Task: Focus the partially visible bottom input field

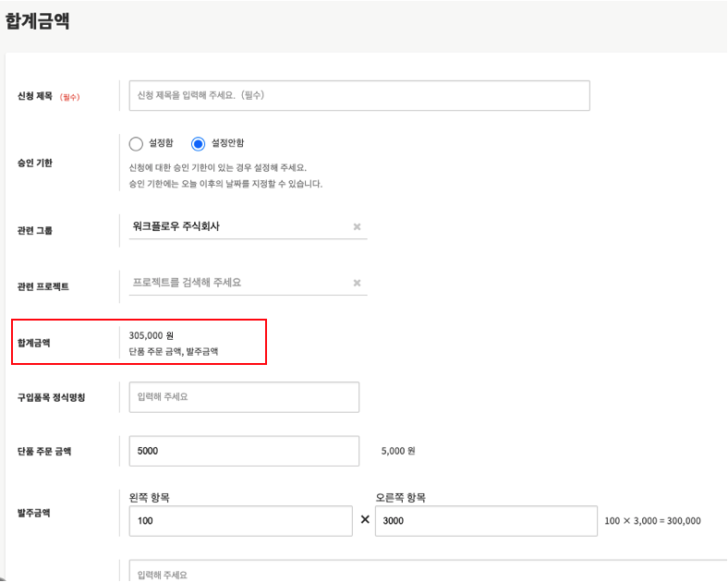Action: click(x=425, y=573)
